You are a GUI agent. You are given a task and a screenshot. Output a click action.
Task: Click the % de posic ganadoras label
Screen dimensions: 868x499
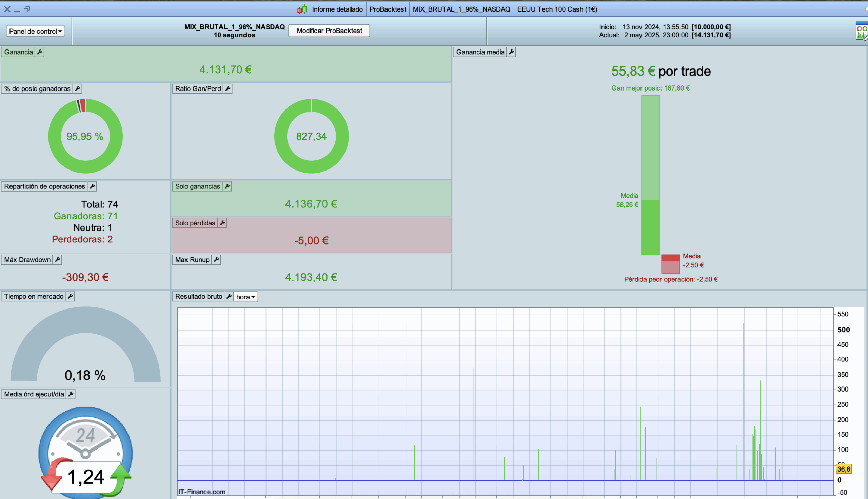[x=37, y=89]
